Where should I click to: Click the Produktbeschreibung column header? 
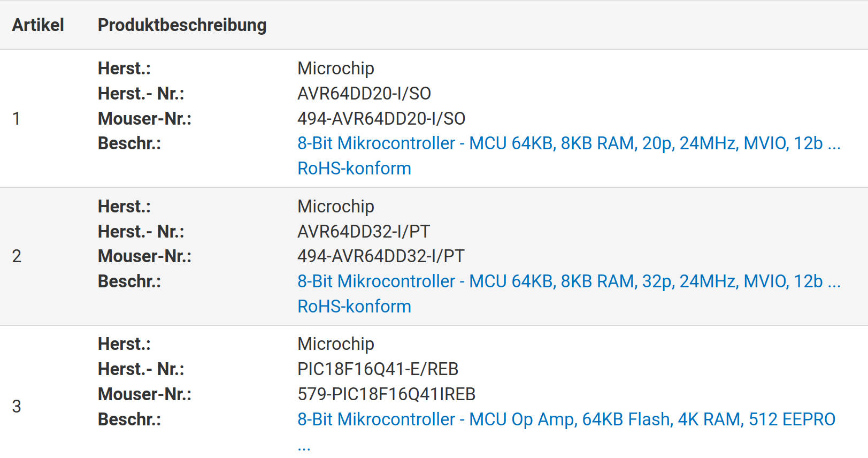point(182,25)
